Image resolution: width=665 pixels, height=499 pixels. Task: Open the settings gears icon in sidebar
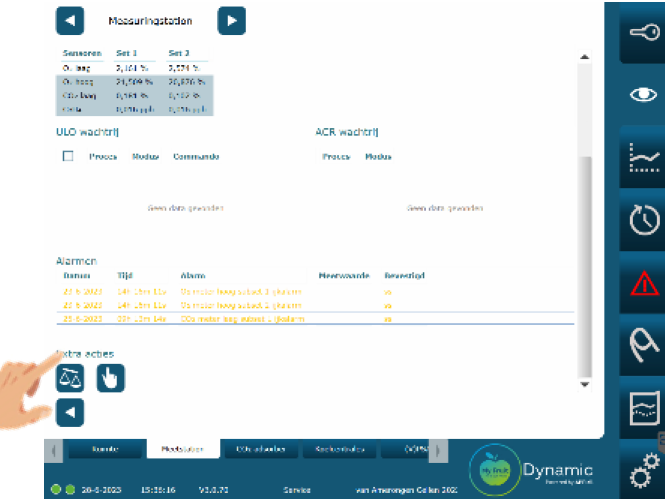coord(641,471)
